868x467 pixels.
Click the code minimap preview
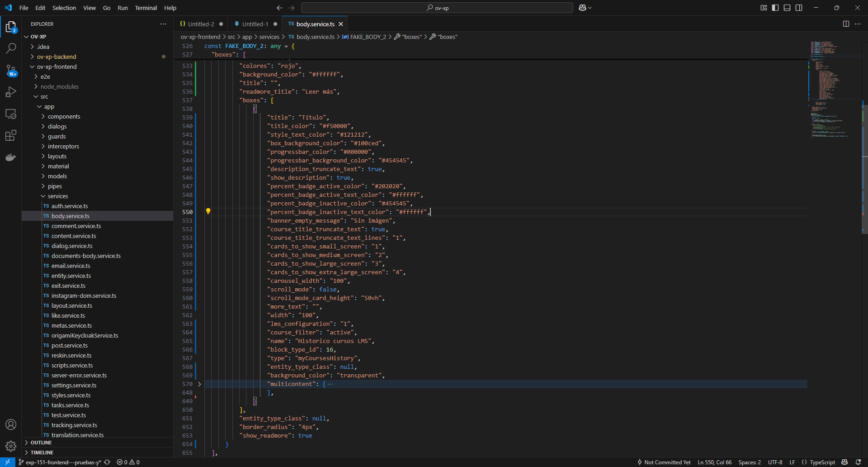pos(835,90)
